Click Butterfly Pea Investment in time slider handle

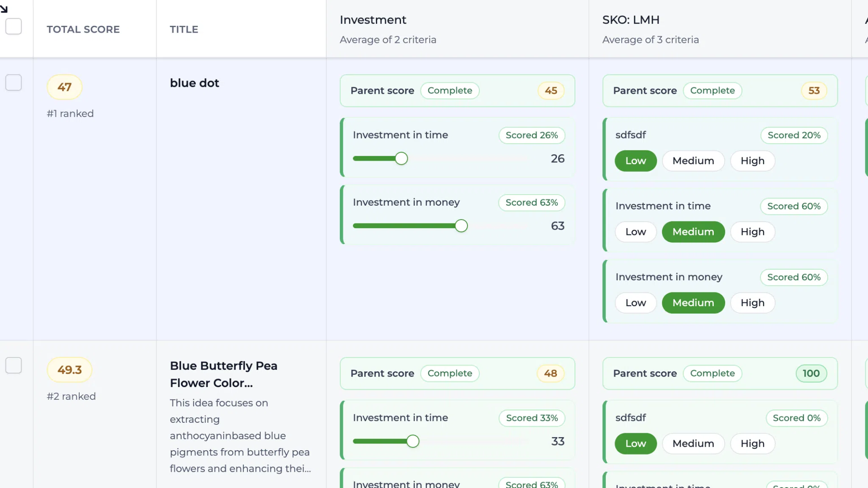(412, 441)
